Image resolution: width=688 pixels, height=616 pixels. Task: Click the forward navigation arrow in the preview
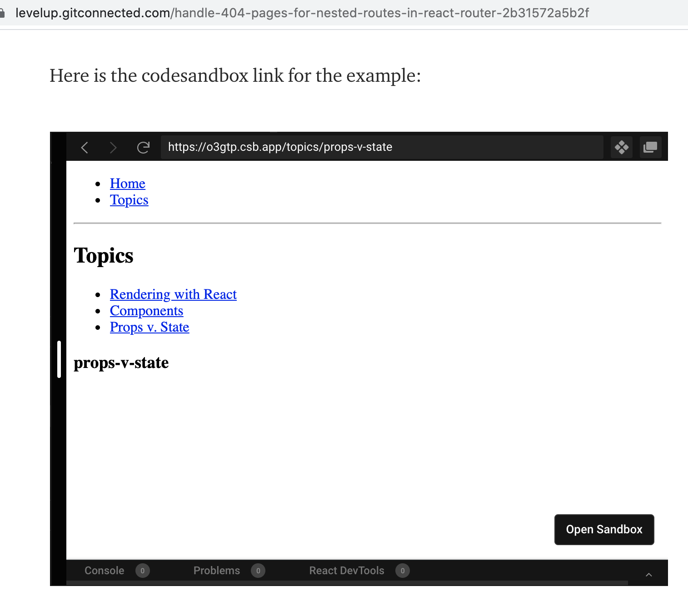click(x=113, y=147)
